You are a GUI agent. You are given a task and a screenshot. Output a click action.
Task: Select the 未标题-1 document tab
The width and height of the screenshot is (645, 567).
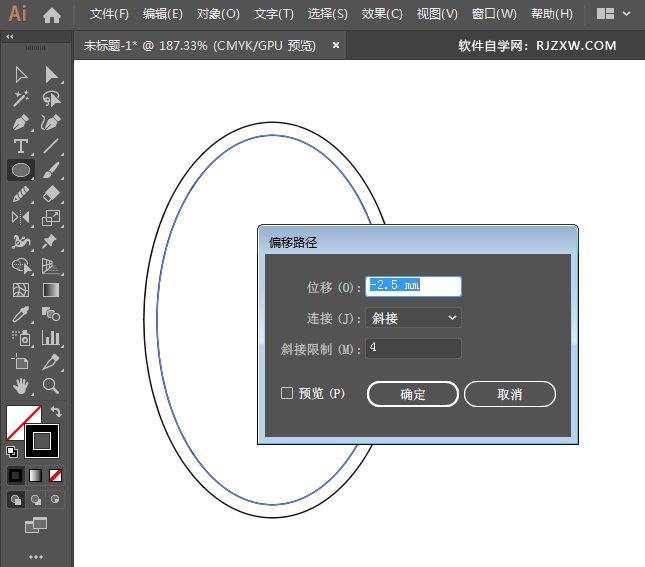(x=200, y=45)
